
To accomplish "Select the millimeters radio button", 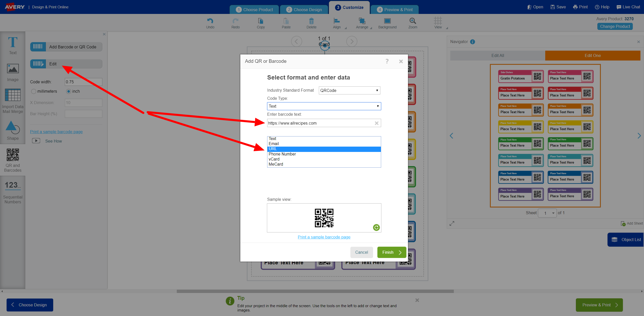I will coord(34,91).
